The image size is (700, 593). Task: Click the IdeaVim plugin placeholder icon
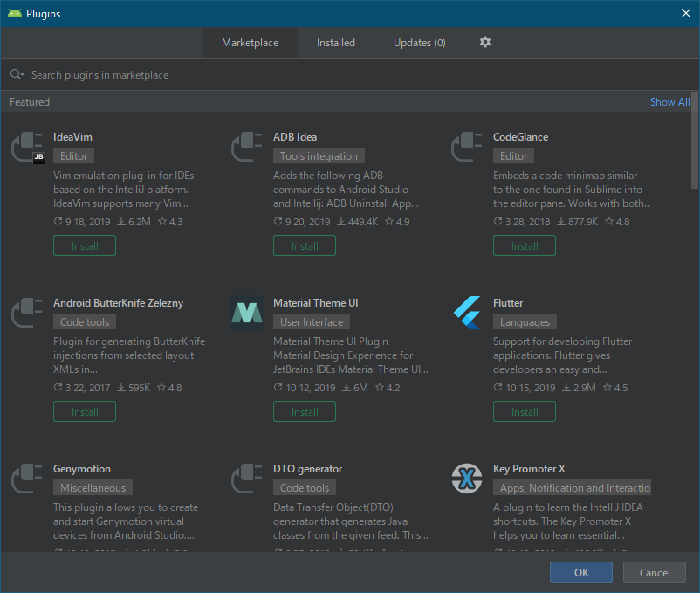pos(27,146)
